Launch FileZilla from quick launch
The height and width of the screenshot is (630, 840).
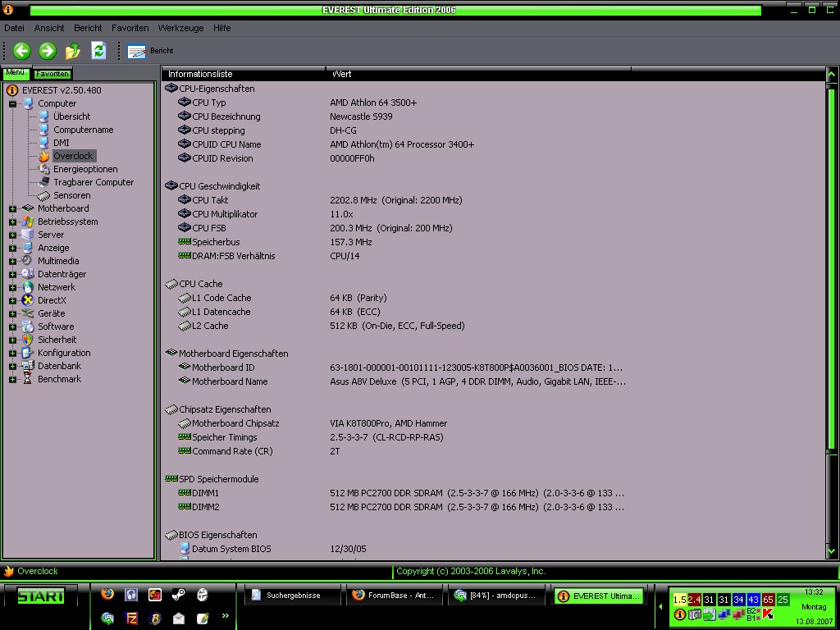coord(131,619)
